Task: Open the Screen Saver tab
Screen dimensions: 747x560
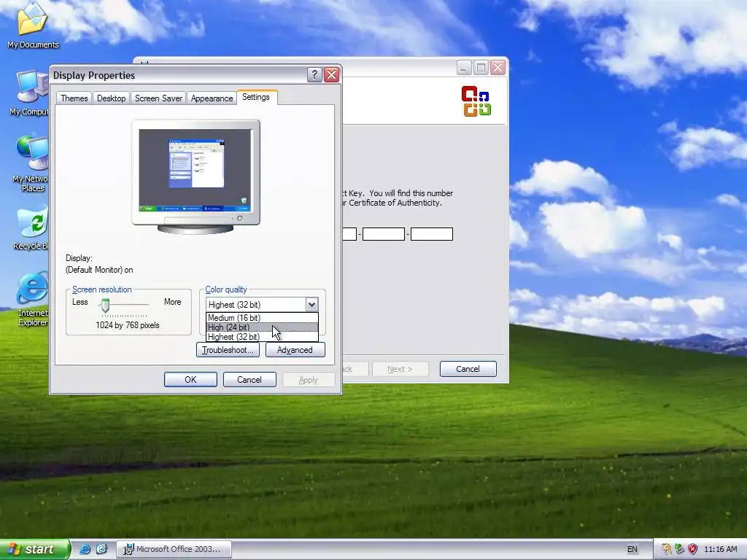Action: [x=158, y=98]
